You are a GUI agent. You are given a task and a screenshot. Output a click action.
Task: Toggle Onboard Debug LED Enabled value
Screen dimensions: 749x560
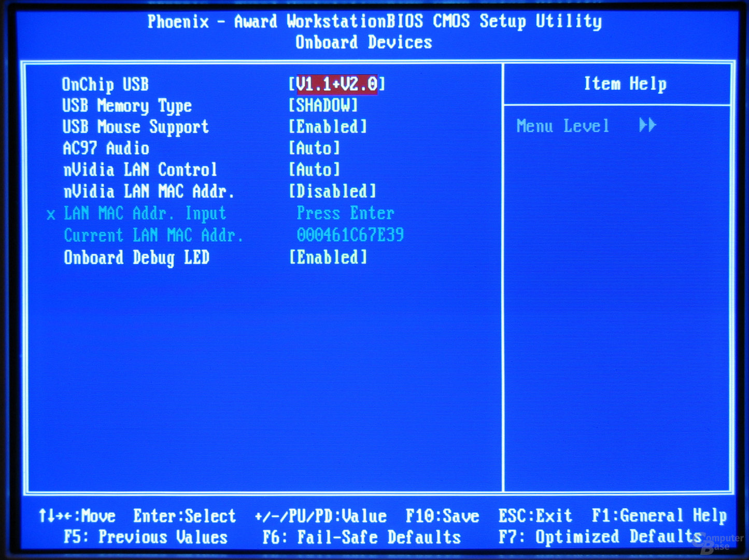click(328, 257)
